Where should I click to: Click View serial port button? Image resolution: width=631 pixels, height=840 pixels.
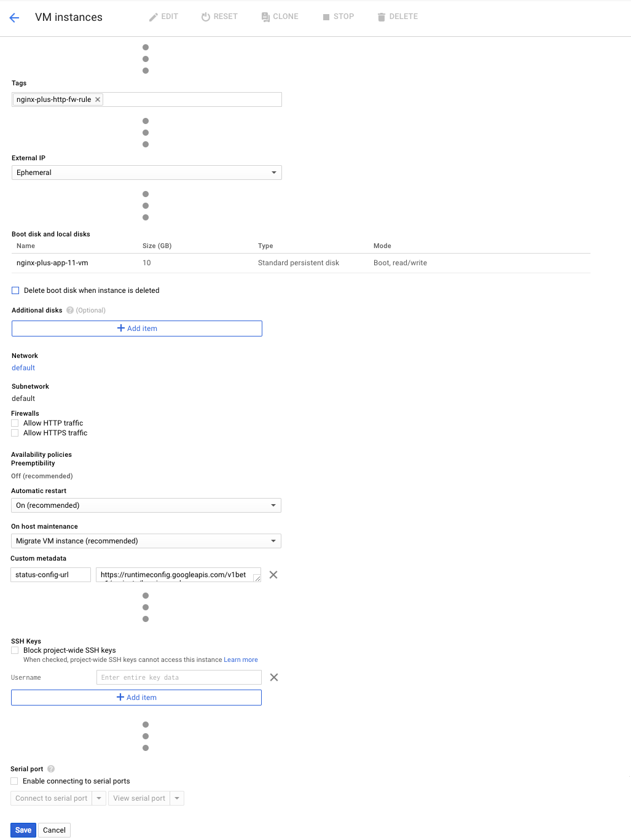click(x=139, y=798)
